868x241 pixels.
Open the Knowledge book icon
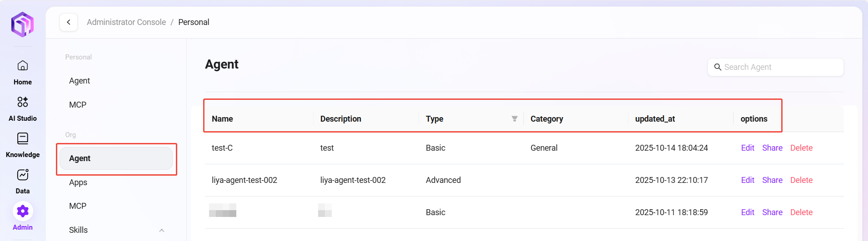[23, 138]
